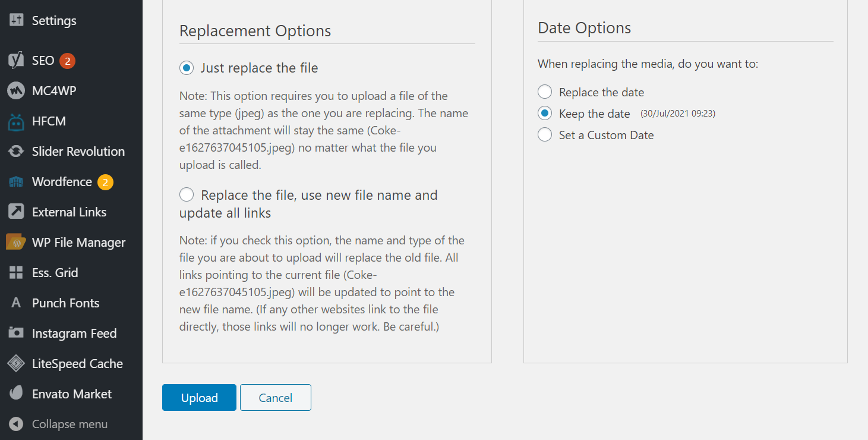Click the Yoast SEO icon
868x440 pixels.
click(16, 60)
